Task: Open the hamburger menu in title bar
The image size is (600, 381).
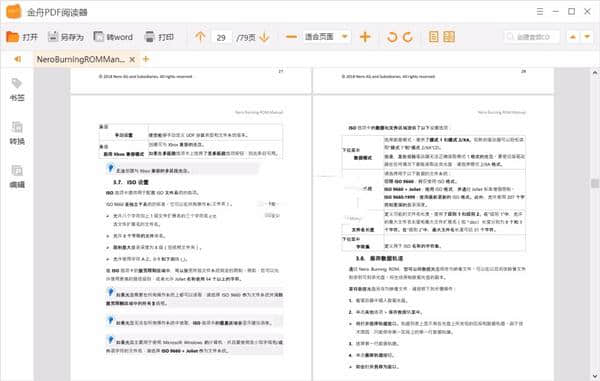Action: click(x=540, y=11)
